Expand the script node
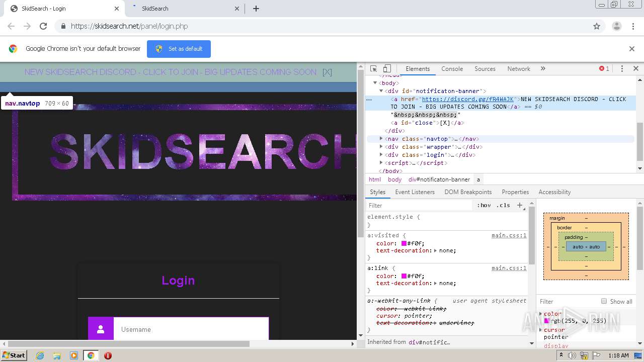 pos(381,163)
